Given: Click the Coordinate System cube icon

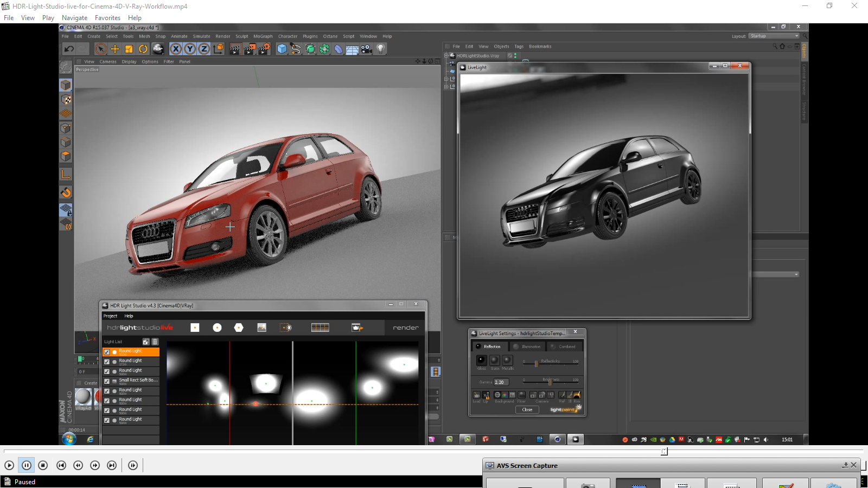Looking at the screenshot, I should [x=219, y=49].
